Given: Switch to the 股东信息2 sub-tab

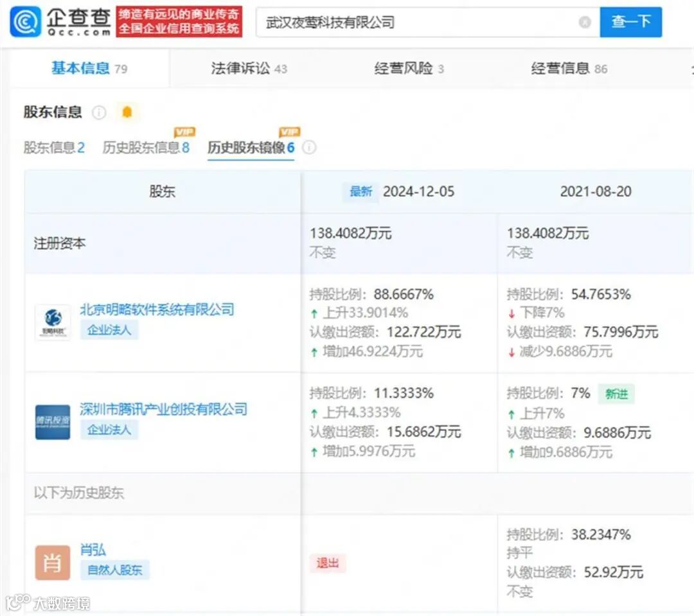Looking at the screenshot, I should tap(54, 147).
